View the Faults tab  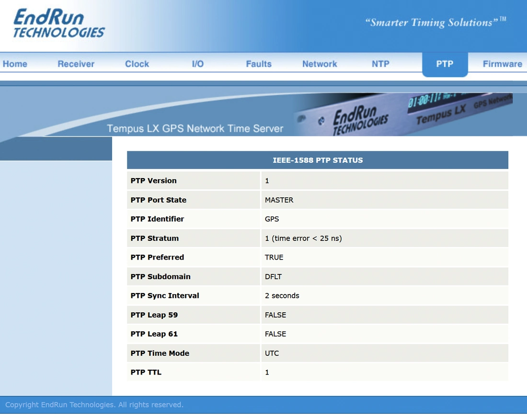(x=258, y=64)
